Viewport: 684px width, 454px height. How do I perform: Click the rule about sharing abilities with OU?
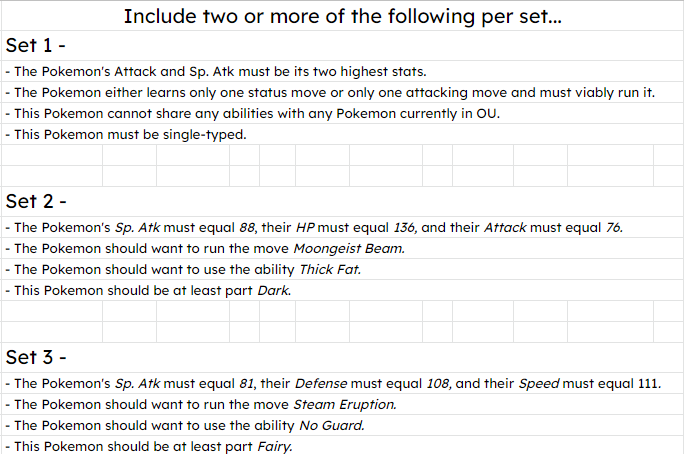click(252, 113)
